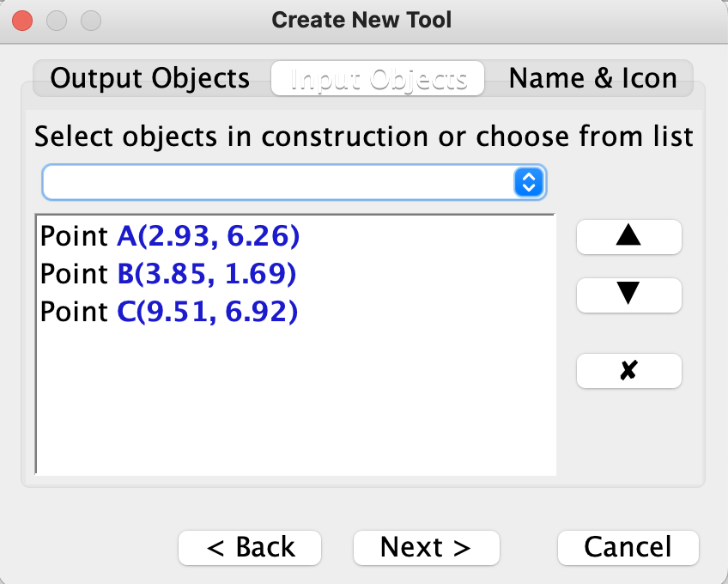Click the gray minimize window button
This screenshot has height=584, width=728.
click(x=57, y=21)
